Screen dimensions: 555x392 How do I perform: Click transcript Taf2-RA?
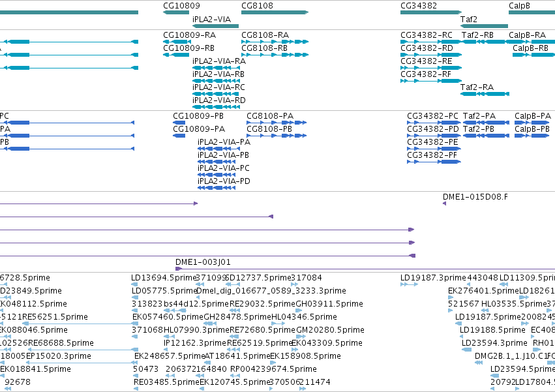click(477, 87)
